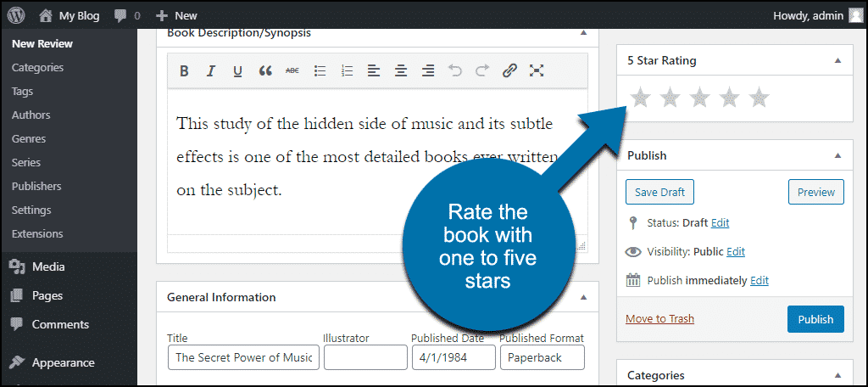Open New Review in sidebar

pos(42,44)
